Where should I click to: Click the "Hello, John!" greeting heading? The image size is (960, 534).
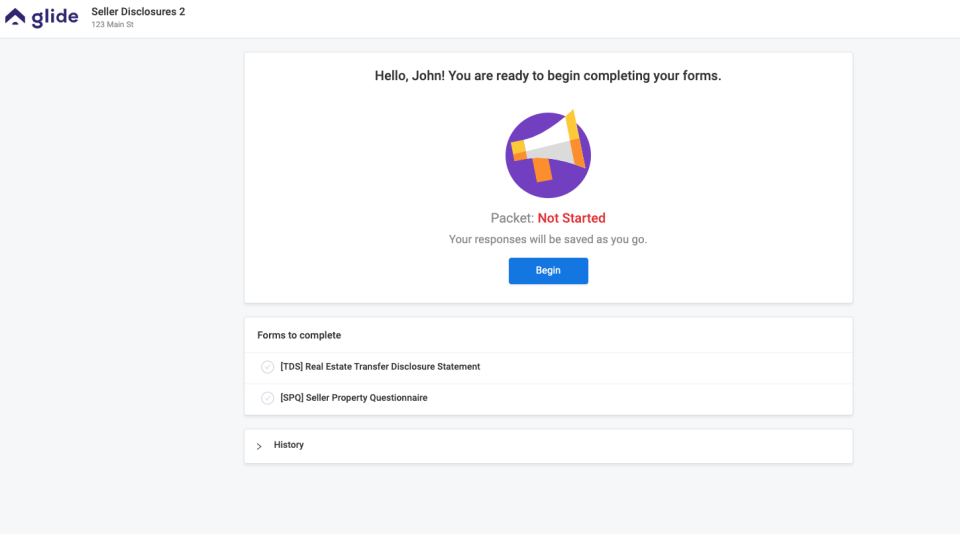tap(547, 76)
